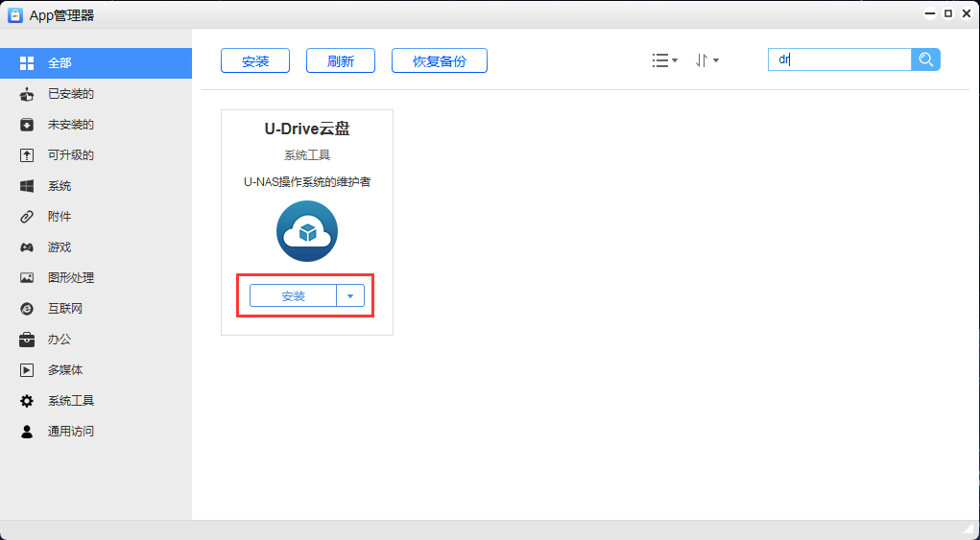Click the 互联网 browser icon
Image resolution: width=980 pixels, height=540 pixels.
27,309
